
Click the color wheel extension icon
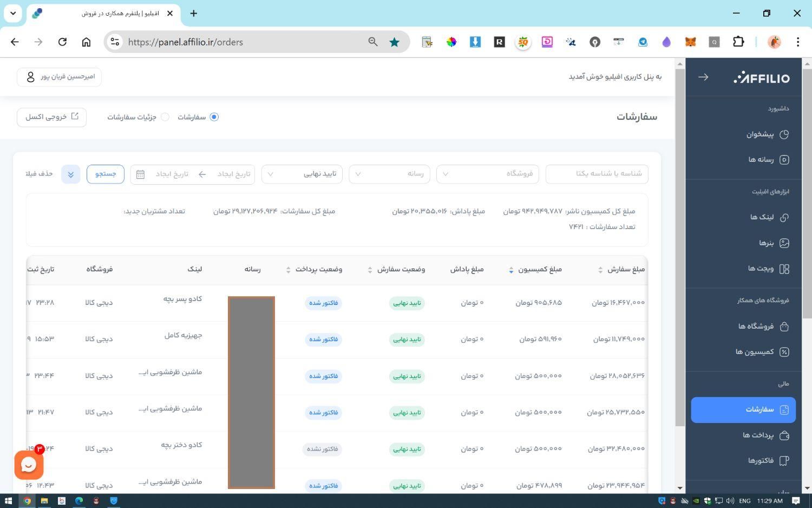tap(451, 42)
